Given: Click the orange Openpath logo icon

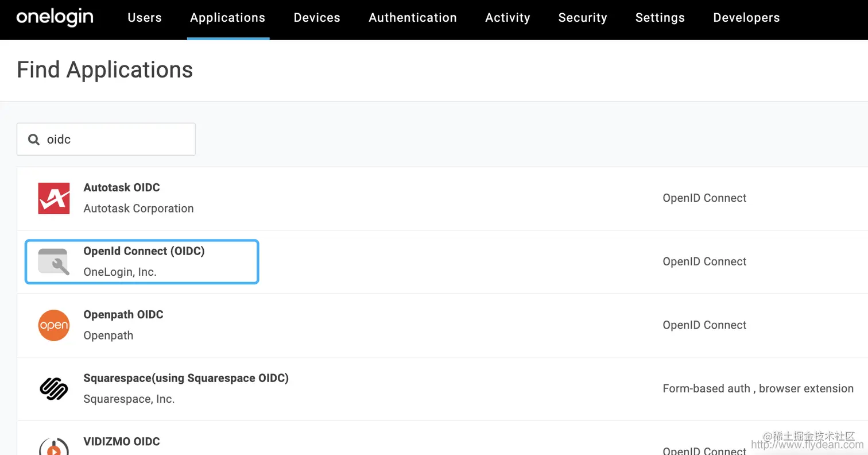Looking at the screenshot, I should pyautogui.click(x=54, y=325).
